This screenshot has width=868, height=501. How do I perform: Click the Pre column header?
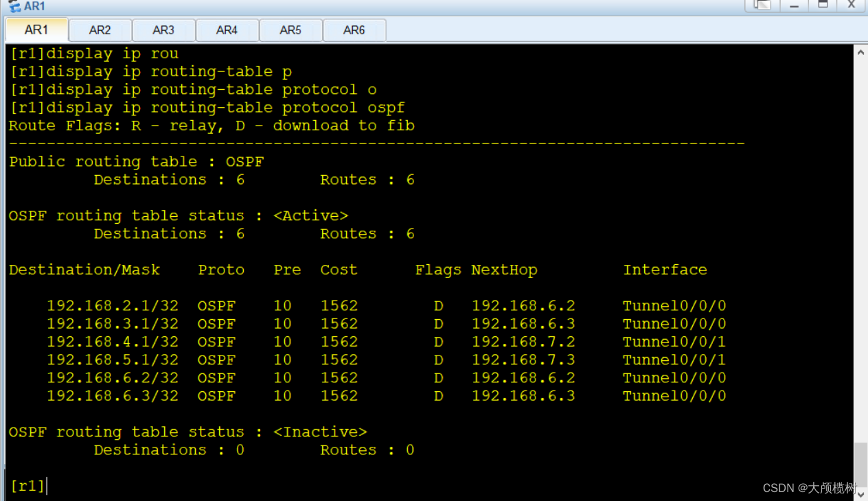pyautogui.click(x=287, y=270)
